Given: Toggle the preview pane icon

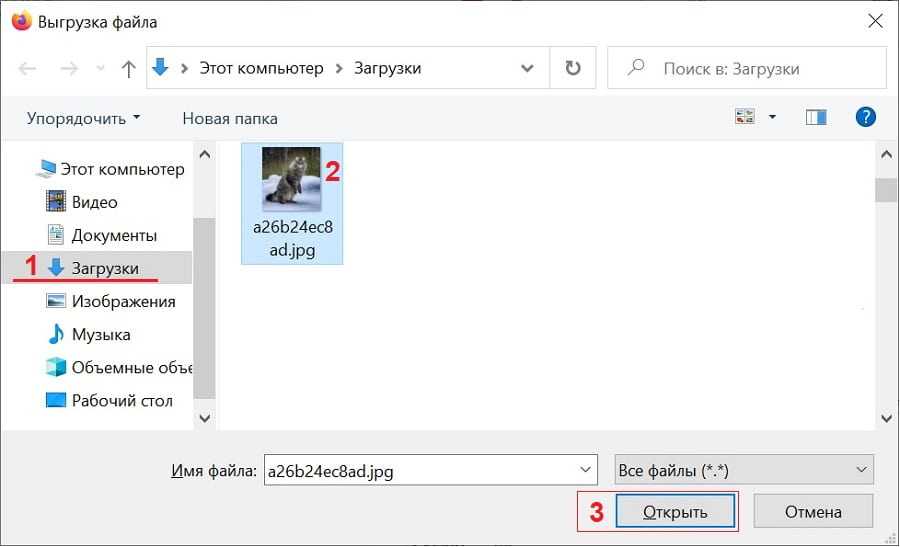Looking at the screenshot, I should coord(816,118).
